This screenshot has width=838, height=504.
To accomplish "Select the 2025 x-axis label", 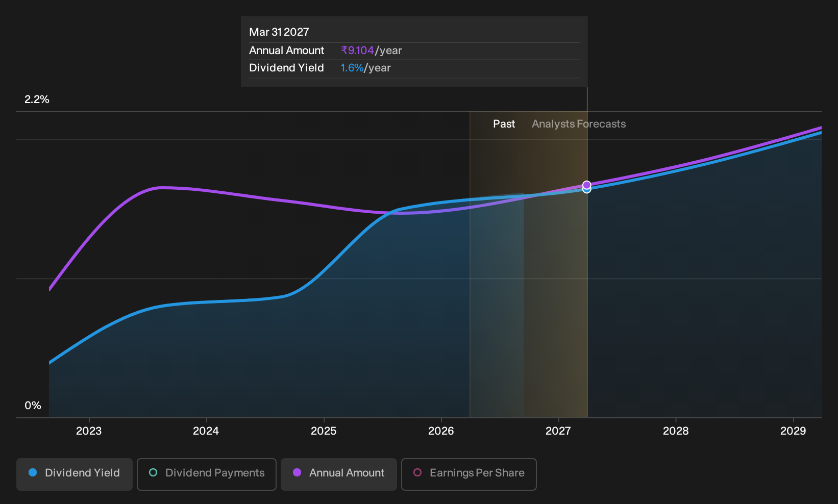I will 324,431.
